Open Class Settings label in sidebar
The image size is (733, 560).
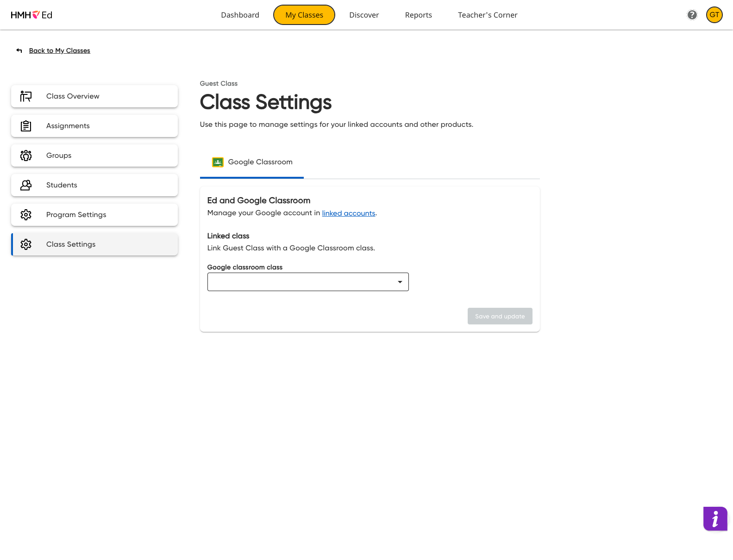(x=71, y=244)
